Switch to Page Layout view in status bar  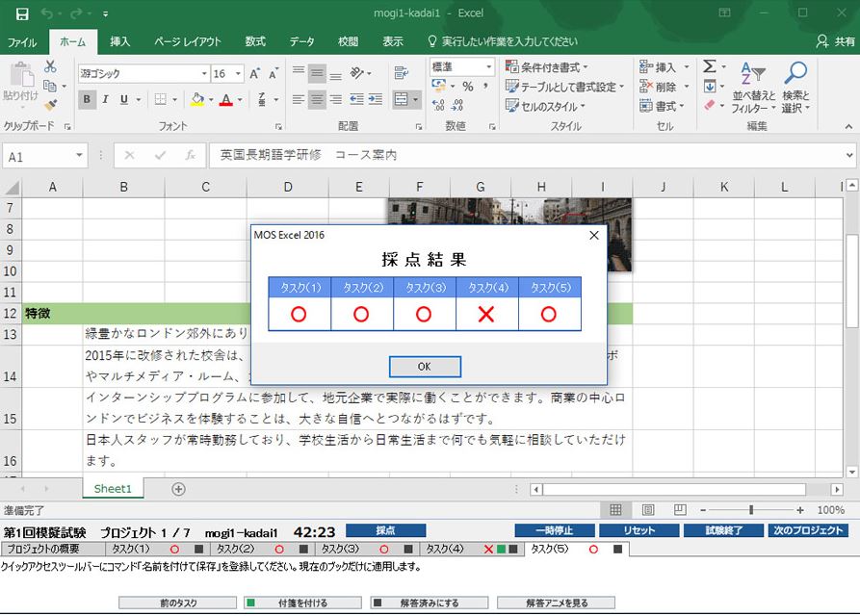click(648, 510)
